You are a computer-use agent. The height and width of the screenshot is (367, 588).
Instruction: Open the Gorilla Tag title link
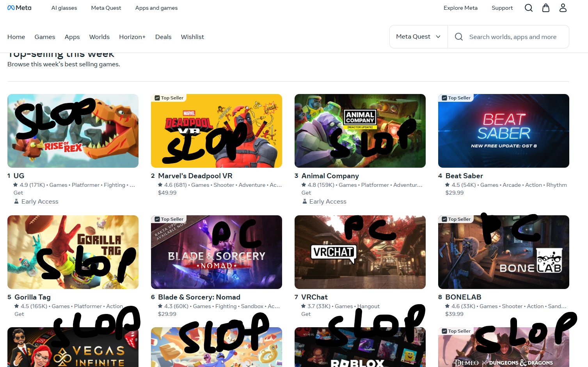33,297
